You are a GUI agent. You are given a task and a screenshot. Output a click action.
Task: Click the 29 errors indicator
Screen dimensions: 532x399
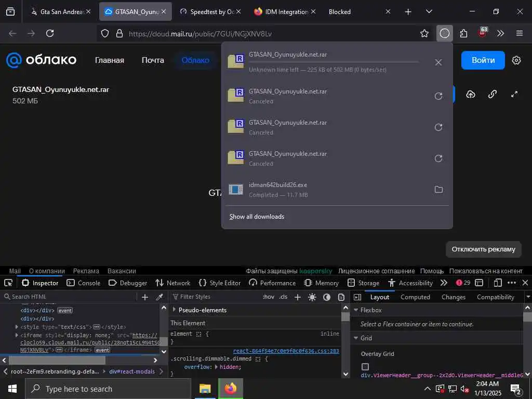coord(463,283)
